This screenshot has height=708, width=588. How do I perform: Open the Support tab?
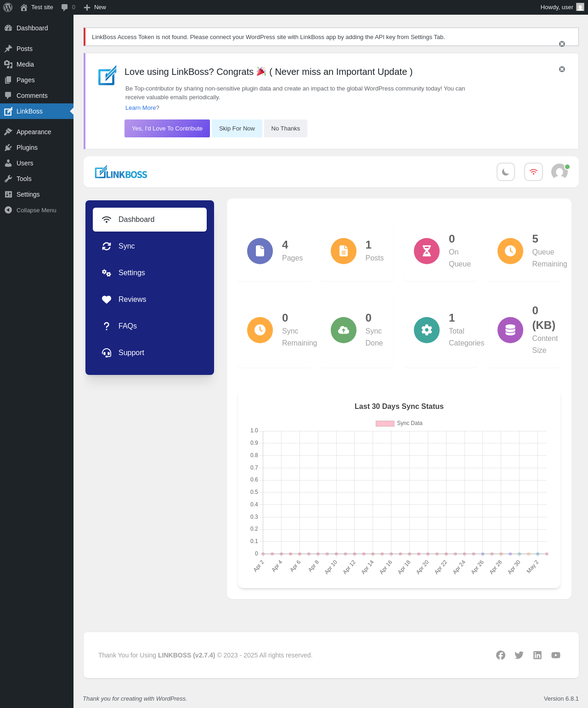point(150,353)
